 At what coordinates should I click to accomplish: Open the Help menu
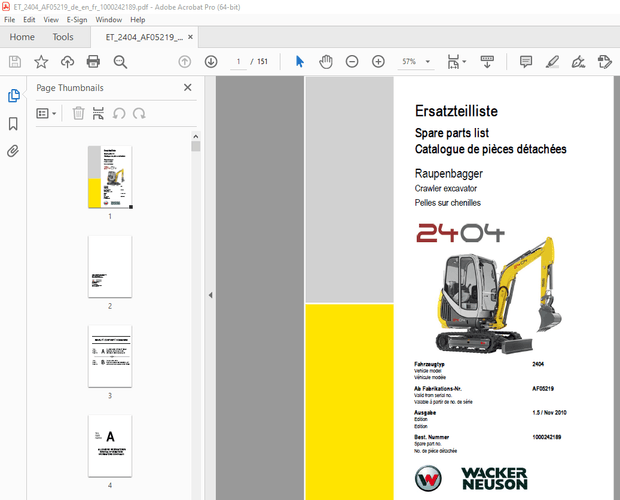138,20
